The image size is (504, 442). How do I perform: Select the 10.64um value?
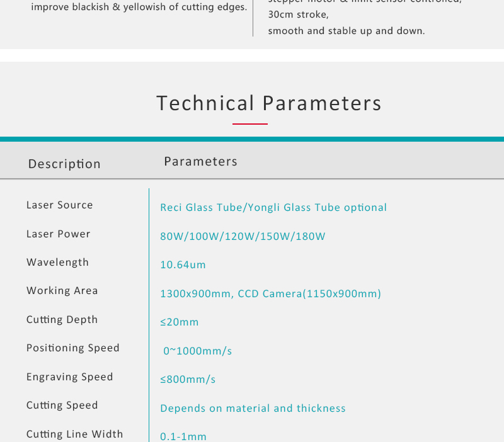183,264
